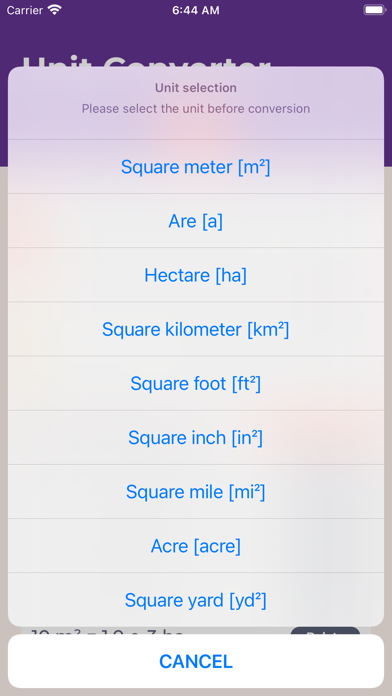Dismiss the sheet with CANCEL
392x696 pixels.
point(196,661)
